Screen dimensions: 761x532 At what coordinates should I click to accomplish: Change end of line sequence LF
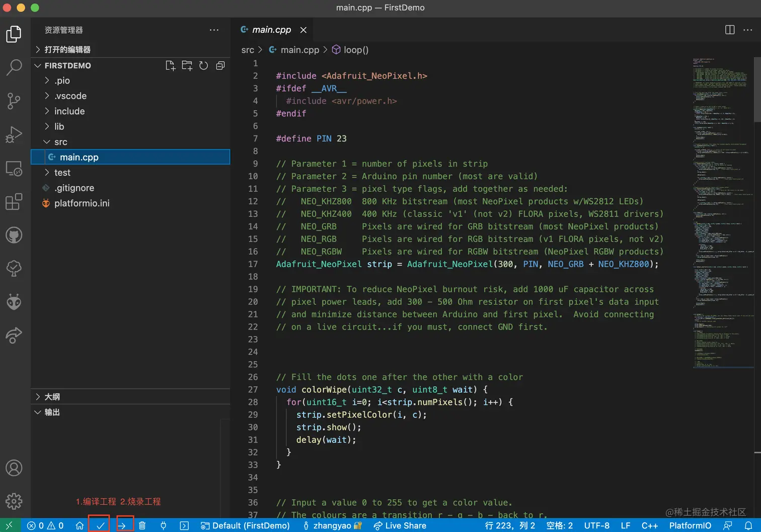626,525
